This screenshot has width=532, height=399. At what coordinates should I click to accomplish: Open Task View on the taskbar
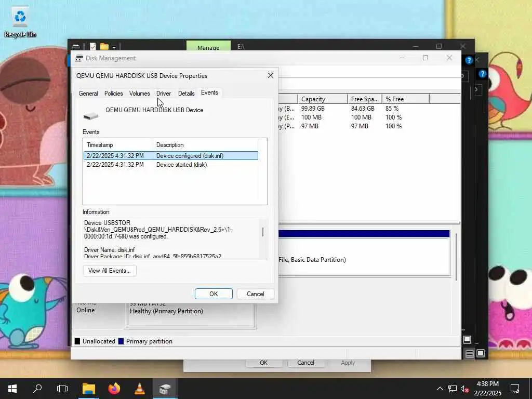point(62,389)
